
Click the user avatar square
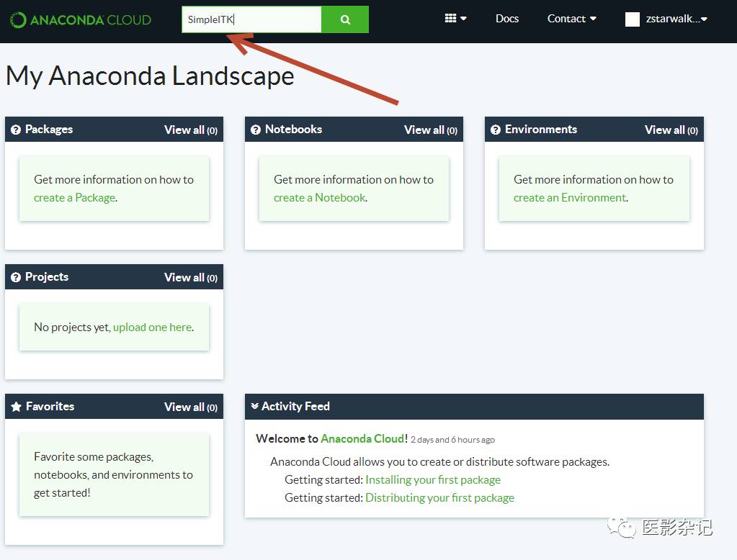632,19
